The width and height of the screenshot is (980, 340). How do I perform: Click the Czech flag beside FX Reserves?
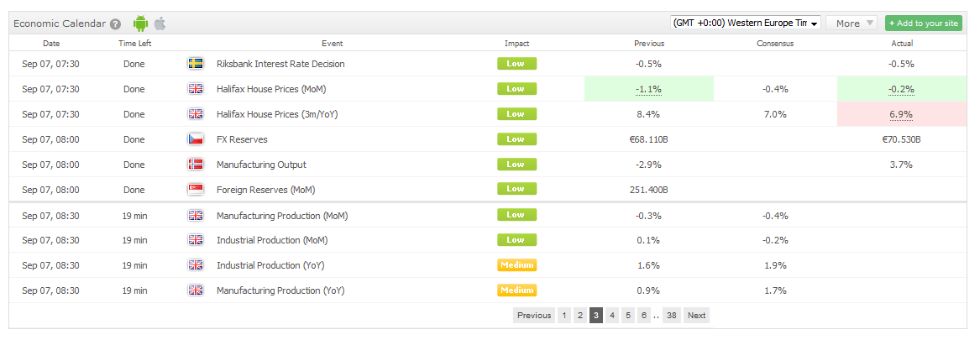click(196, 139)
